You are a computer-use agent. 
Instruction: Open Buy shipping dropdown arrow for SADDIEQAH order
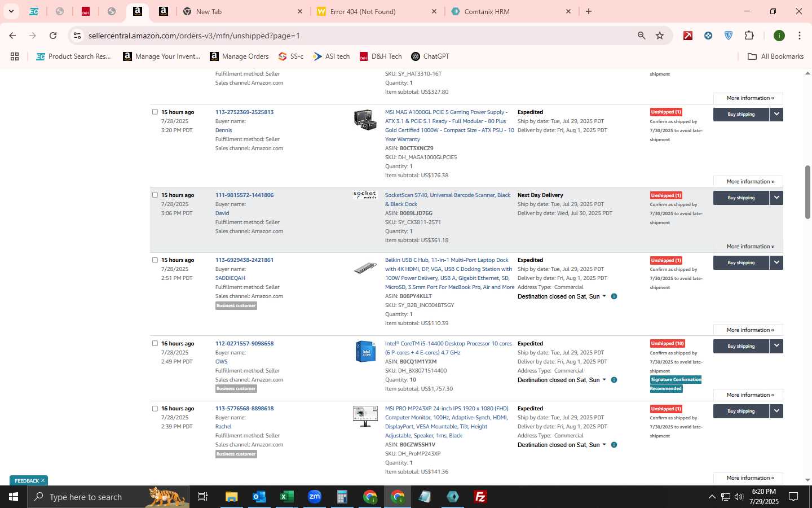[x=776, y=262]
